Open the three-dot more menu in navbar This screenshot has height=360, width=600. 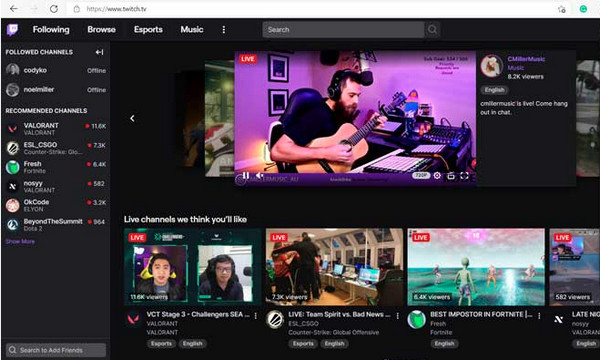coord(224,29)
